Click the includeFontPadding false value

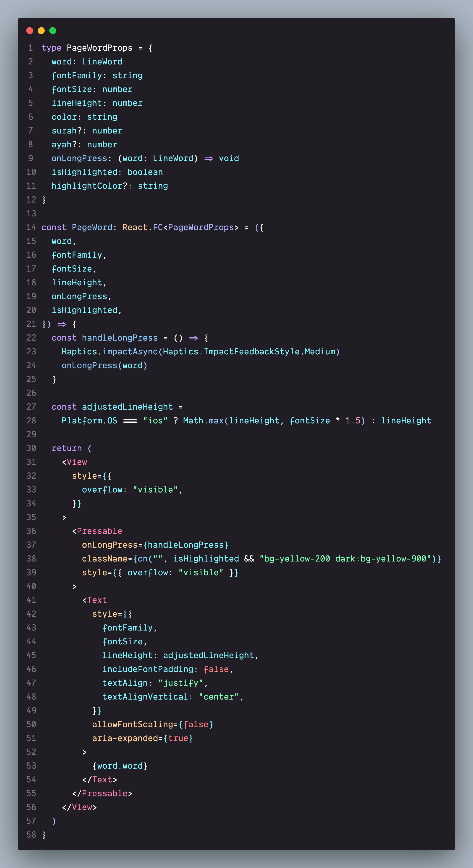point(216,669)
